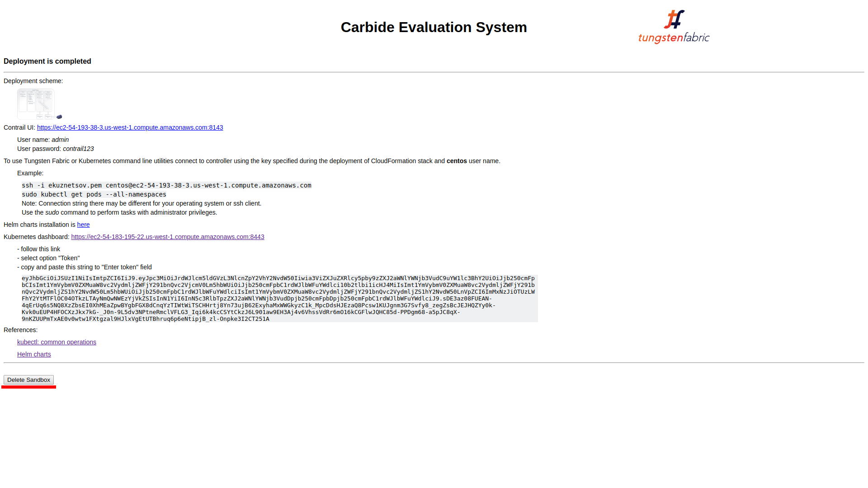Click the 'Example:' label
Image resolution: width=868 pixels, height=488 pixels.
[30, 173]
